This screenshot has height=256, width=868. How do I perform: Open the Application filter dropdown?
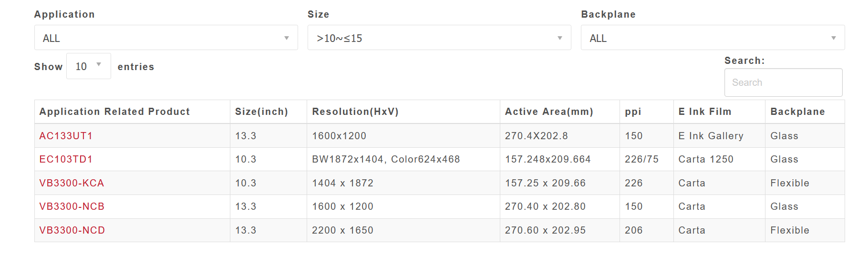pyautogui.click(x=165, y=38)
